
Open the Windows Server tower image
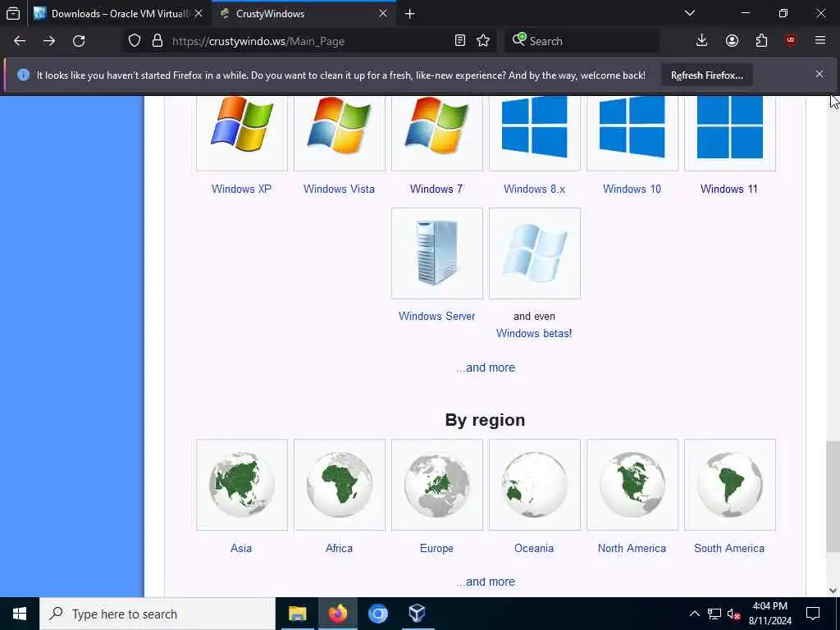(x=437, y=253)
